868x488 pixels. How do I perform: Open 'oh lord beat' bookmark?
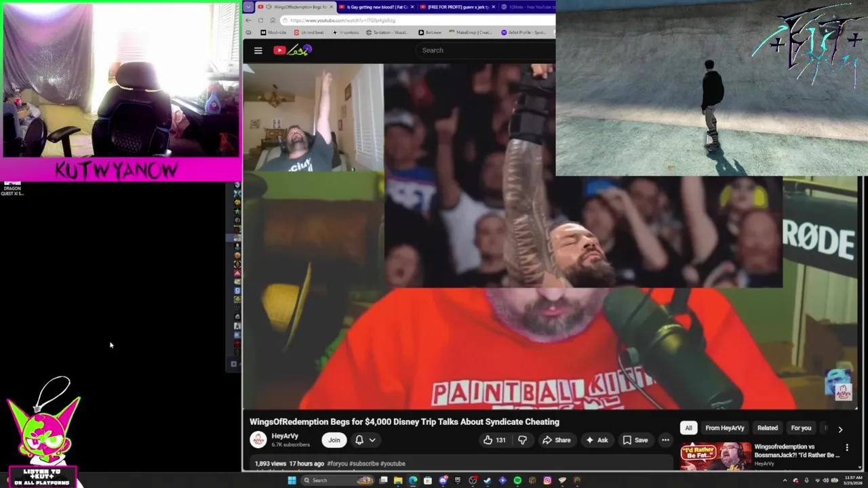pos(309,33)
